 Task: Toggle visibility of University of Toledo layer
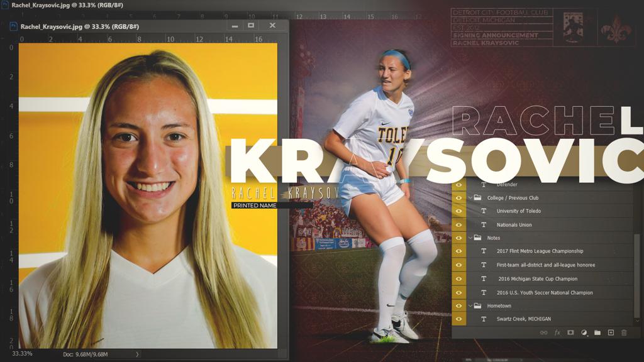click(458, 211)
